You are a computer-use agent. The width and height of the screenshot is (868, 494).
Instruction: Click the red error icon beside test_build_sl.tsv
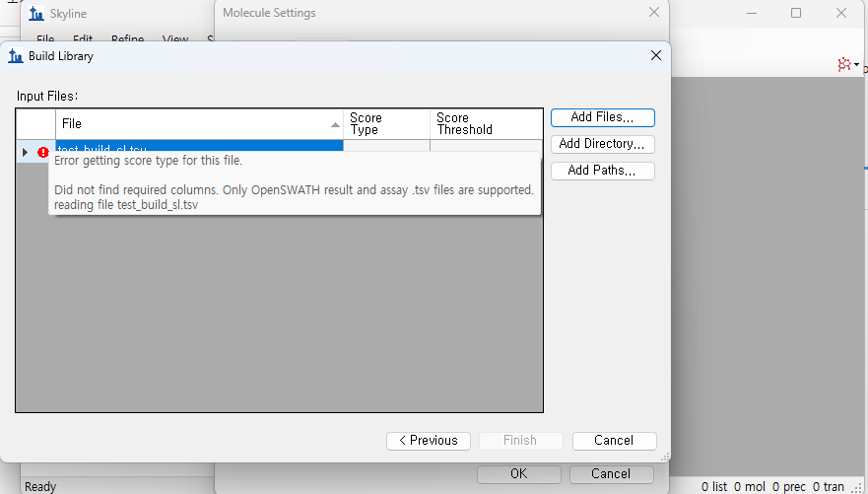43,152
